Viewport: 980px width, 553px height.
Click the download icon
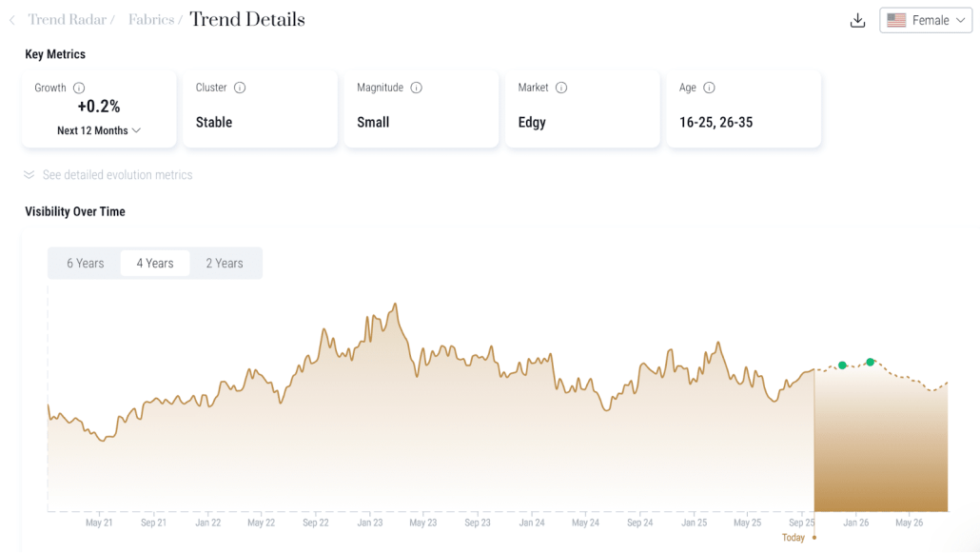(857, 20)
